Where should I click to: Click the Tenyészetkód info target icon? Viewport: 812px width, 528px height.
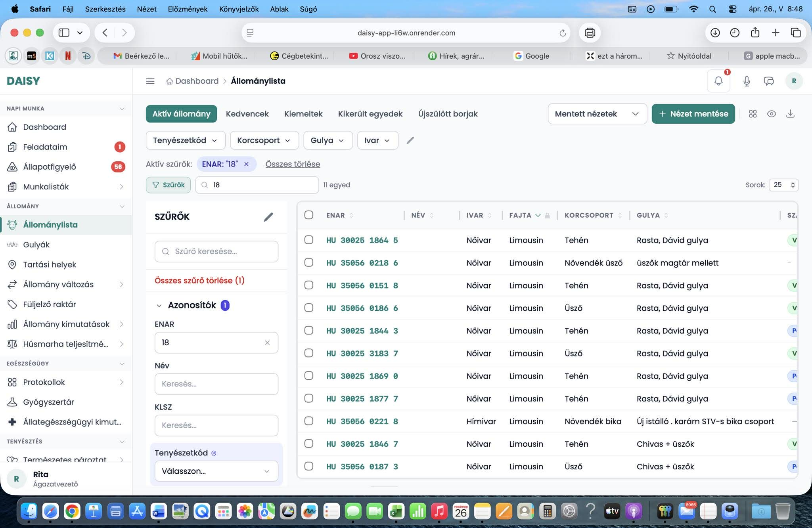(214, 453)
